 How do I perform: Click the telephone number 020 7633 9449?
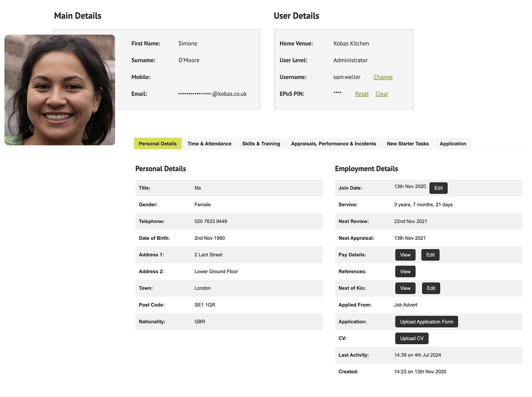pos(210,222)
